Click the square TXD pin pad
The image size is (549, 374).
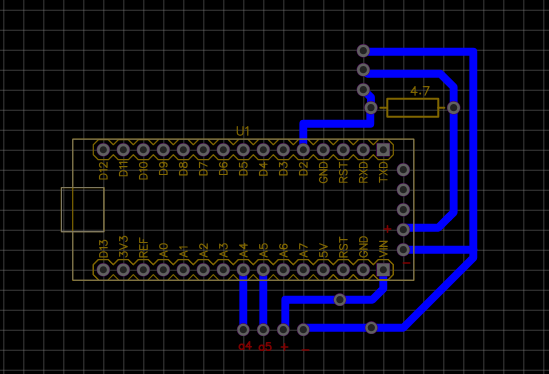383,150
